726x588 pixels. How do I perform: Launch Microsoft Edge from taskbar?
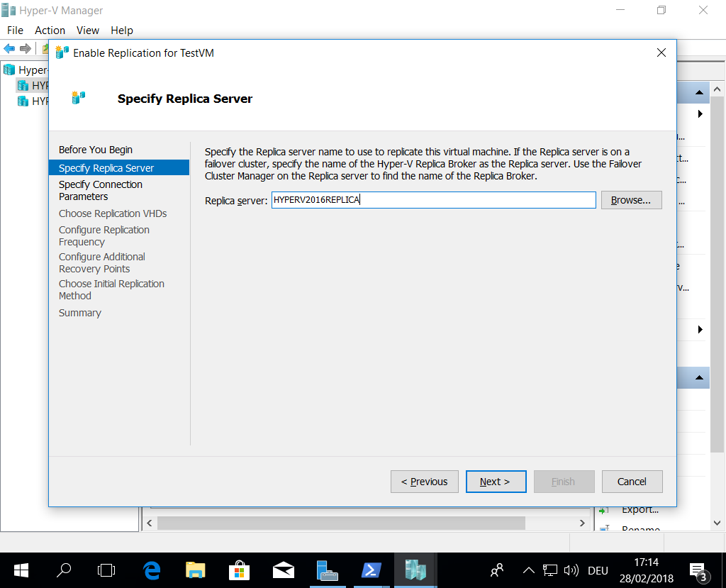[x=152, y=570]
